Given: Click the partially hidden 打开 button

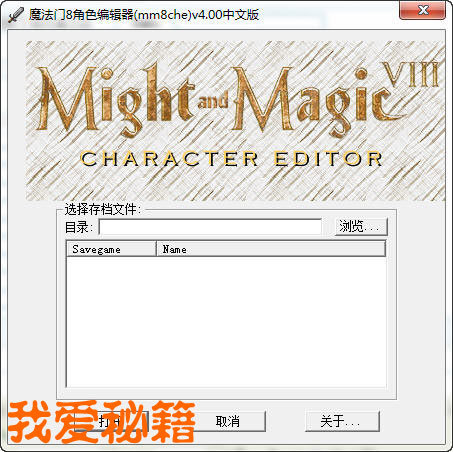Looking at the screenshot, I should [111, 421].
